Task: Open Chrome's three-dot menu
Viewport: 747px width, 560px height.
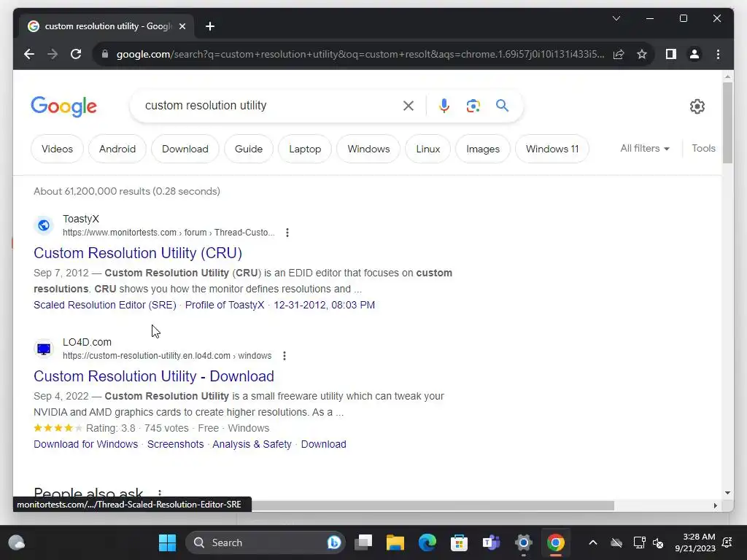Action: (718, 54)
